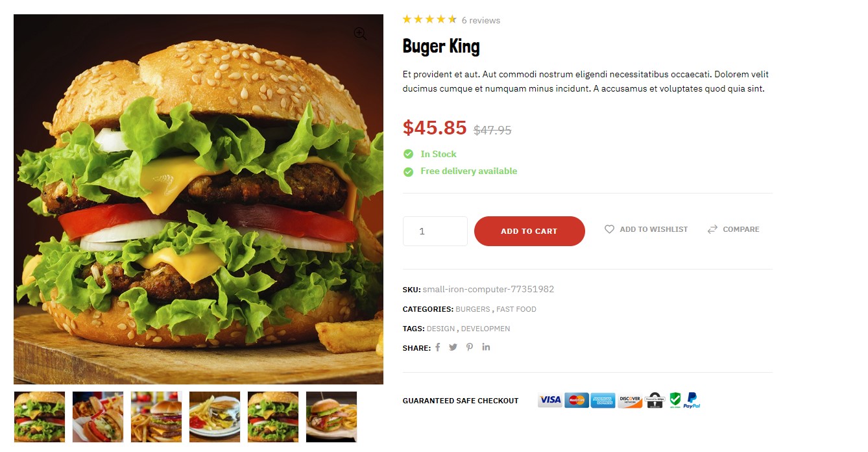Screen dimensions: 868x452
Task: Click the PayPal payment icon
Action: pyautogui.click(x=692, y=401)
